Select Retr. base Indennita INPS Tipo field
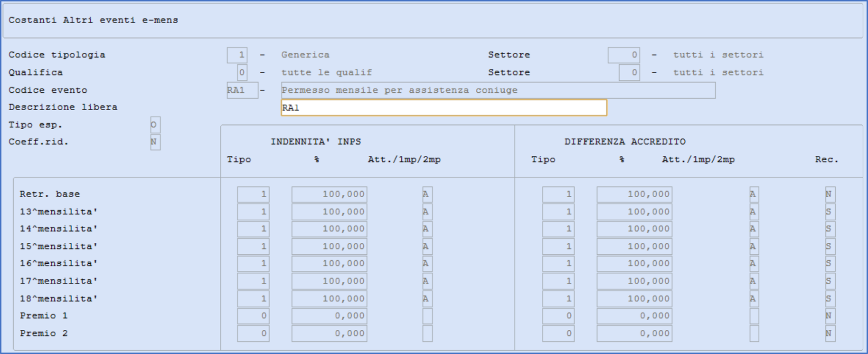868x354 pixels. pyautogui.click(x=254, y=194)
